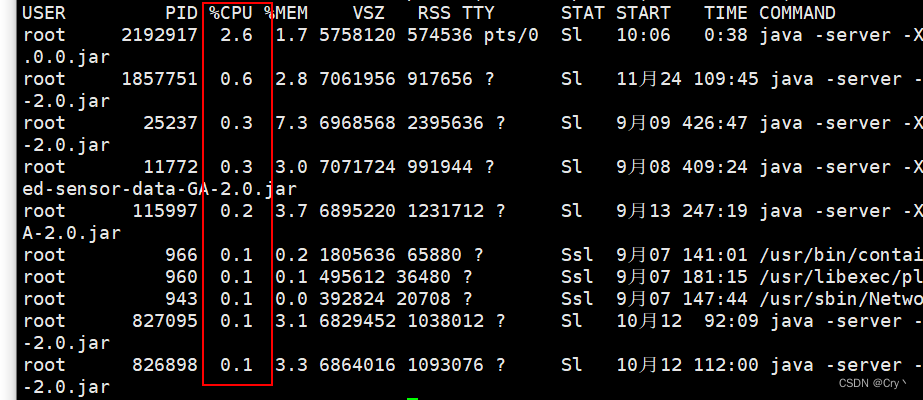923x400 pixels.
Task: Click the ed-sensor-data-GA-2.0.jar text
Action: 160,189
